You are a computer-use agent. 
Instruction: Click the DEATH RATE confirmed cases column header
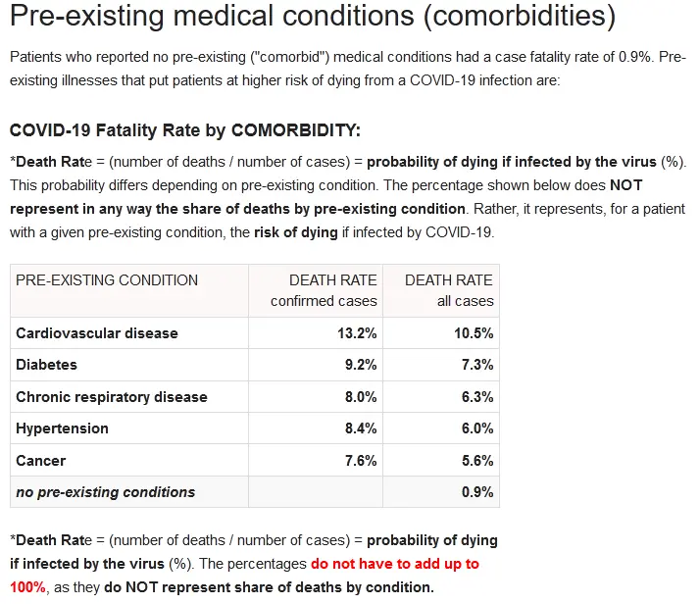[324, 290]
